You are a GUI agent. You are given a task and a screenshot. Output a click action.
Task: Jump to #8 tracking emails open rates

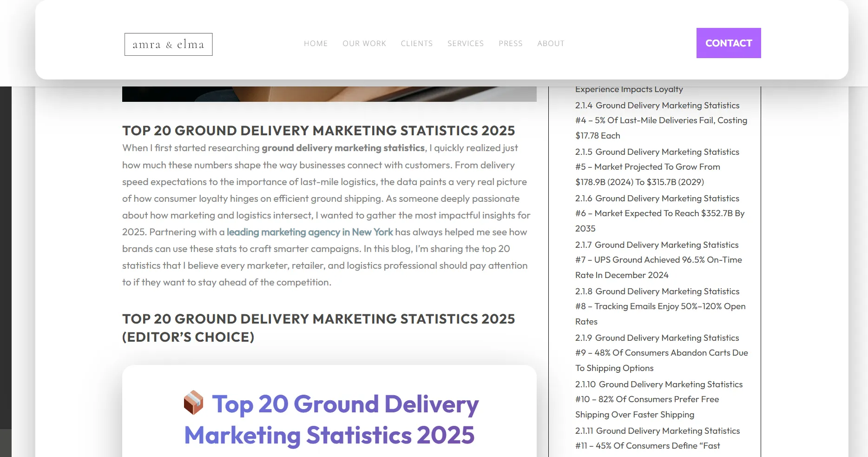click(660, 306)
